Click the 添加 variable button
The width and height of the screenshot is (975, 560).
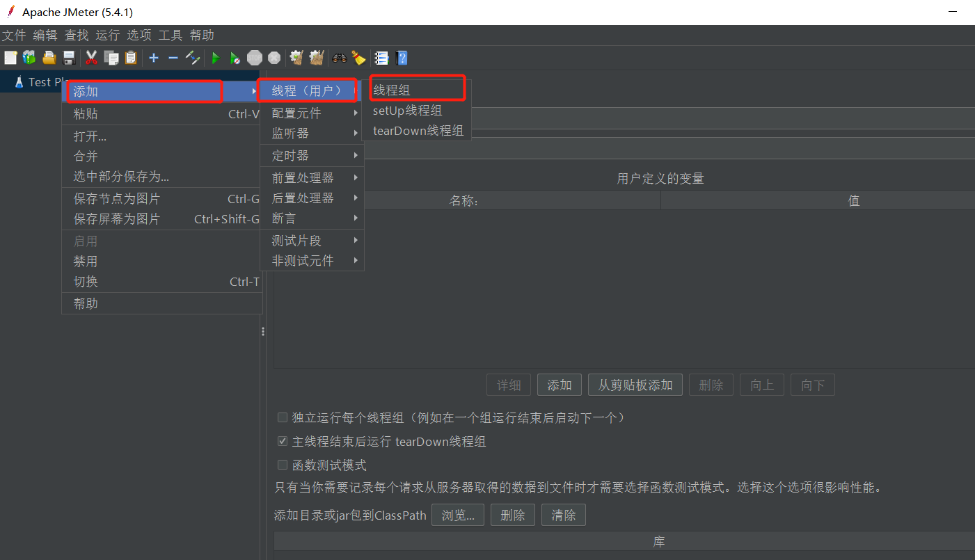tap(560, 385)
